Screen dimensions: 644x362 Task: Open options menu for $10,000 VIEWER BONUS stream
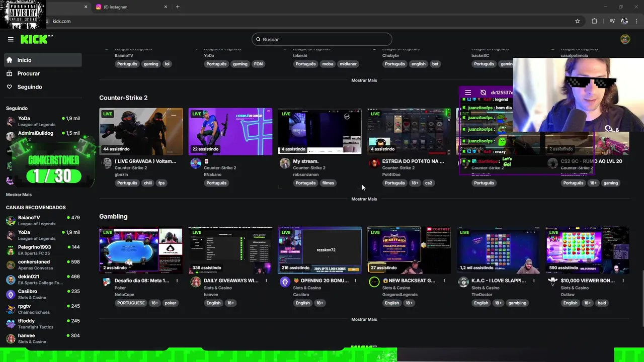point(623,281)
